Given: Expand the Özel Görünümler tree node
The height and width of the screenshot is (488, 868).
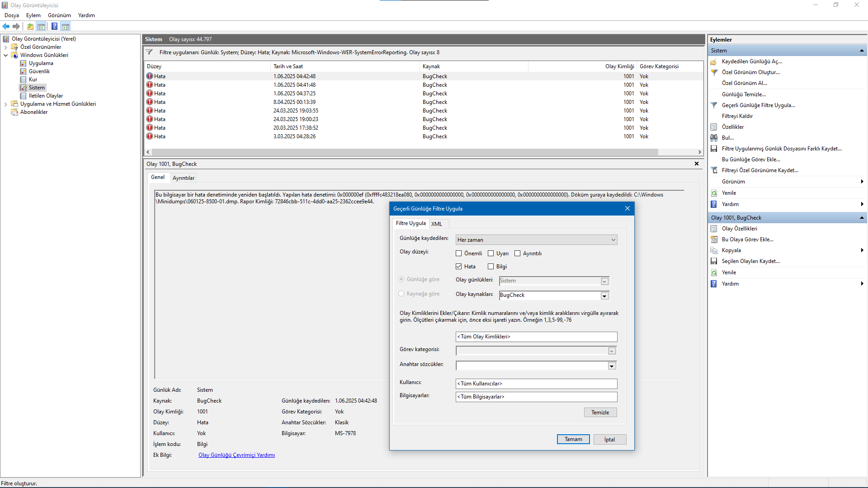Looking at the screenshot, I should (x=5, y=47).
